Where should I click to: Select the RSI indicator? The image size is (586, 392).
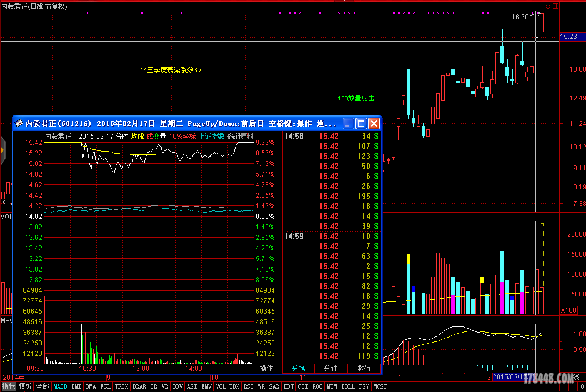click(248, 387)
